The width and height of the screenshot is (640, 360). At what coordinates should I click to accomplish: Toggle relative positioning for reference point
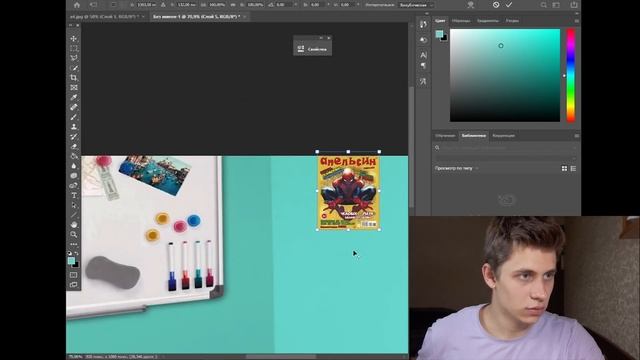[x=163, y=5]
